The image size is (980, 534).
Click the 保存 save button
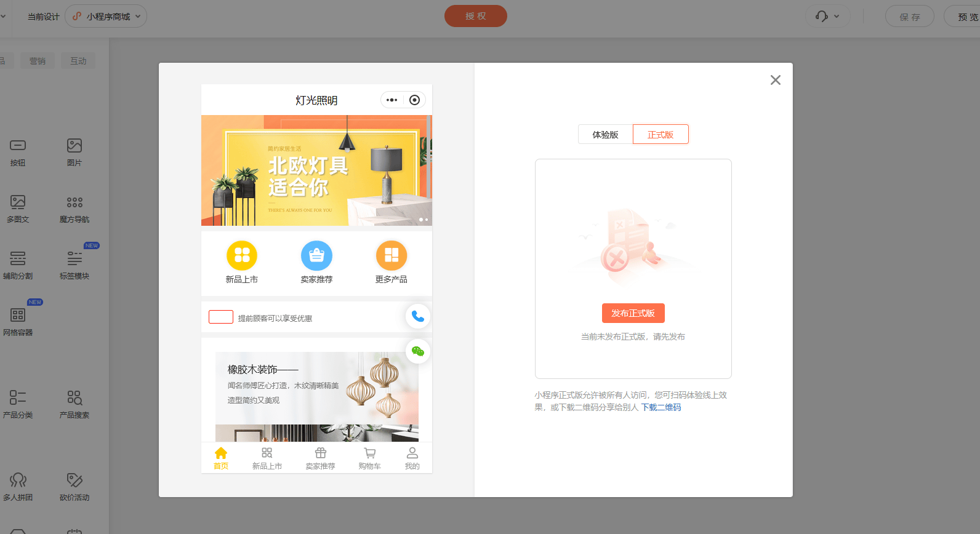tap(910, 17)
